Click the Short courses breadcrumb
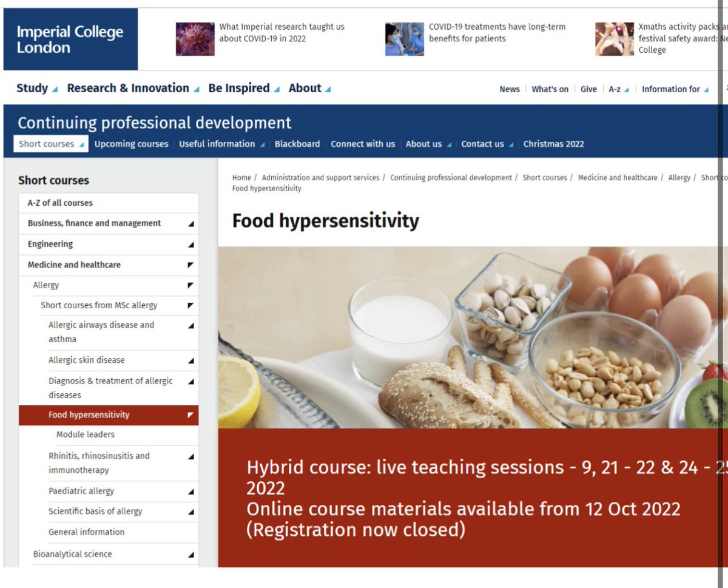Image resolution: width=728 pixels, height=588 pixels. [545, 178]
